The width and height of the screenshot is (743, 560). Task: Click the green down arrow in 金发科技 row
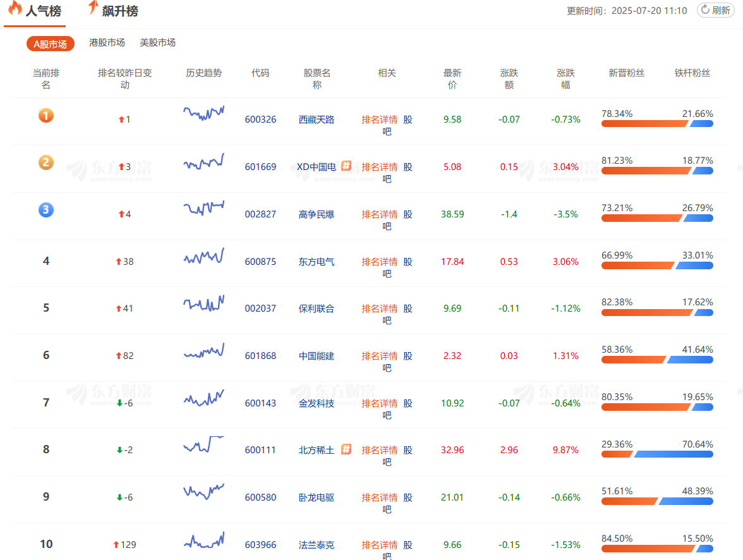click(x=119, y=403)
